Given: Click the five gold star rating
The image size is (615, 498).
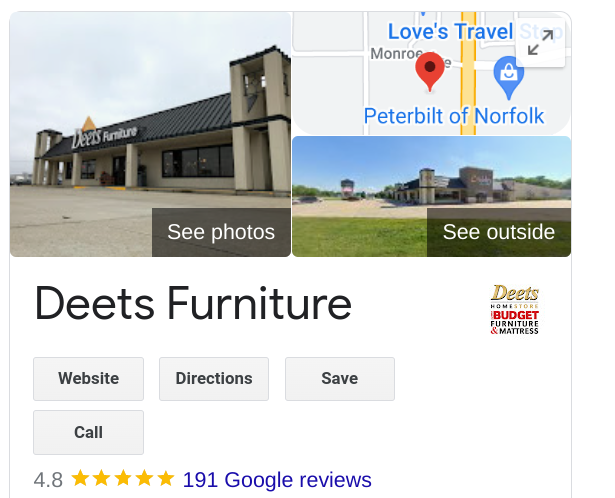Looking at the screenshot, I should point(123,479).
